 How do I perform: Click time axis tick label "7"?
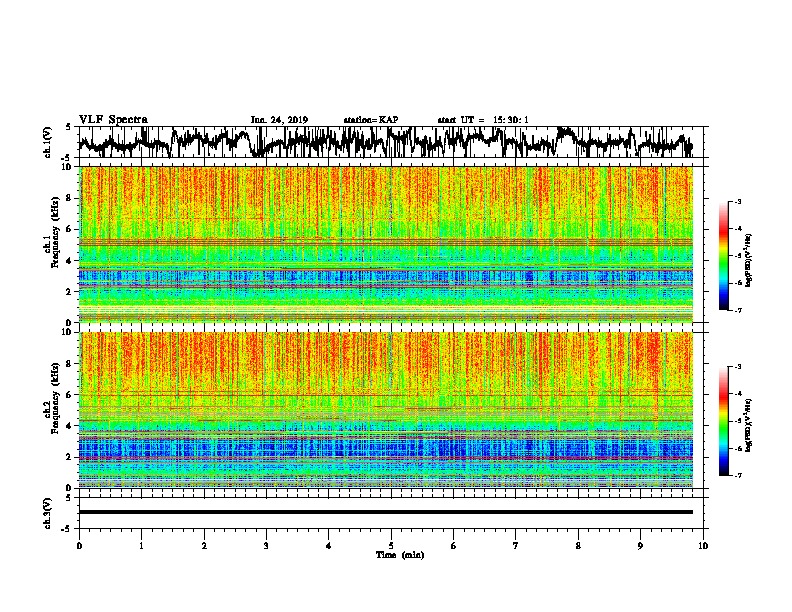point(516,546)
